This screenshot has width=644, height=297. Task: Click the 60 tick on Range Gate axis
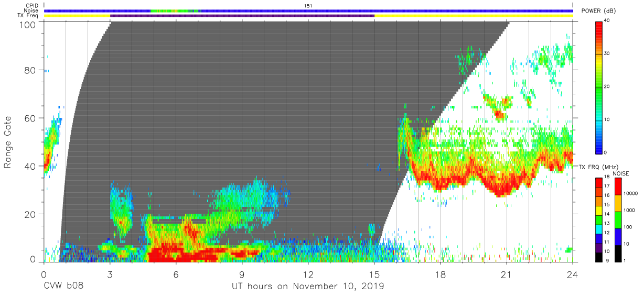pyautogui.click(x=30, y=118)
